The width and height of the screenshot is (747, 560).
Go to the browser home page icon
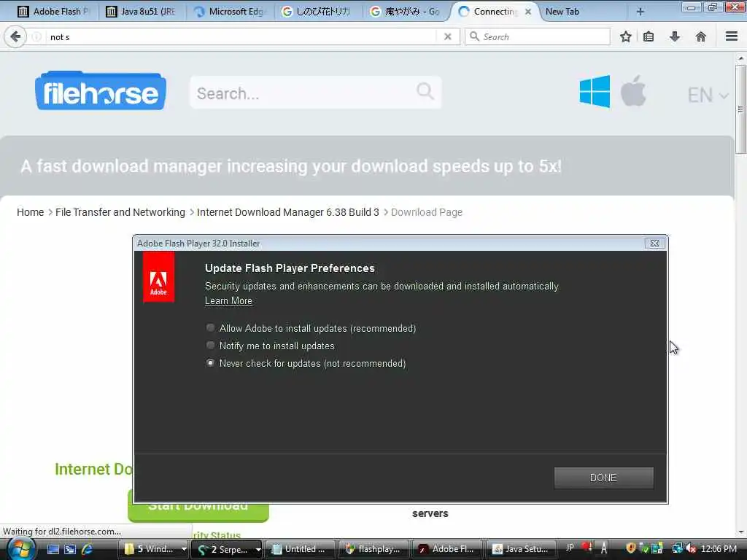(700, 36)
